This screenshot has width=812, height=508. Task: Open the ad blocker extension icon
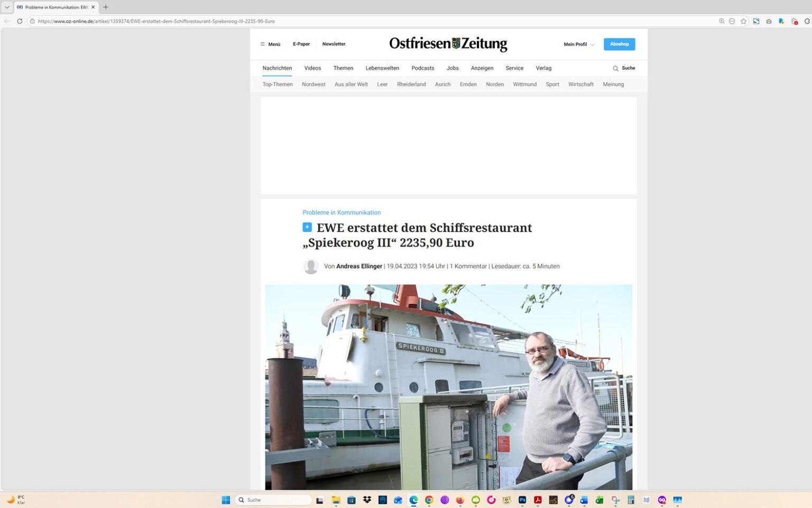794,21
